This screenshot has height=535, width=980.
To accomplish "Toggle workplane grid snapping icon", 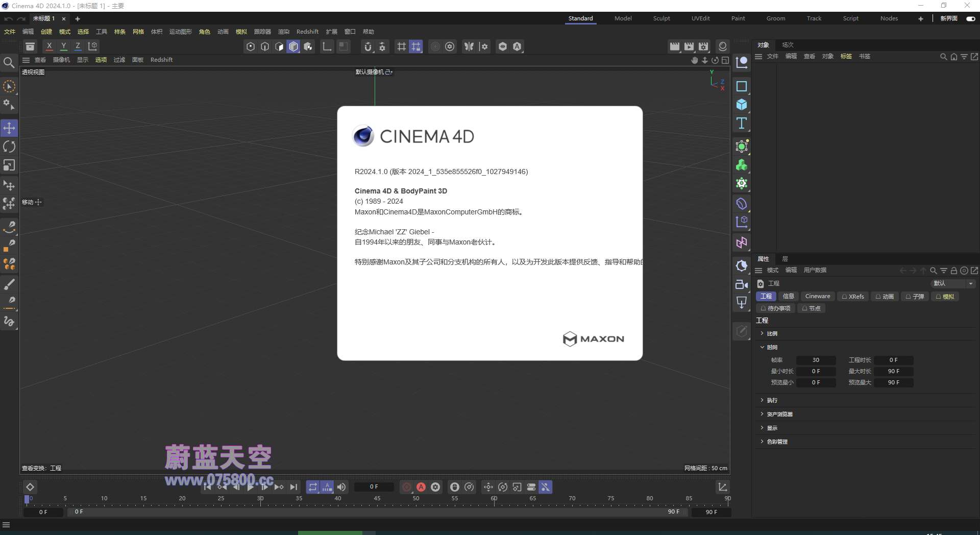I will 416,46.
